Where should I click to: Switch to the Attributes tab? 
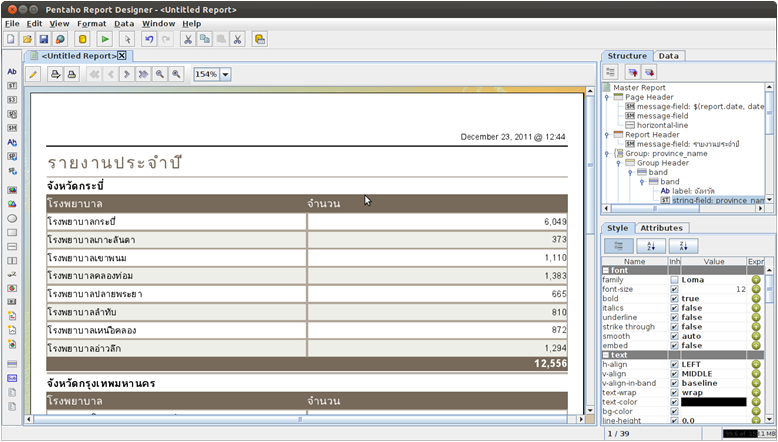tap(661, 228)
